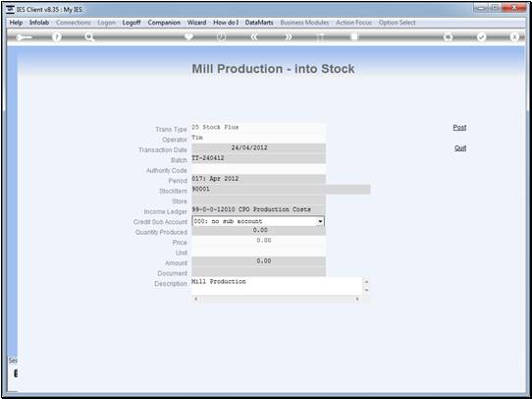Click the Transaction Date field
Viewport: 532px width, 399px height.
coord(258,148)
